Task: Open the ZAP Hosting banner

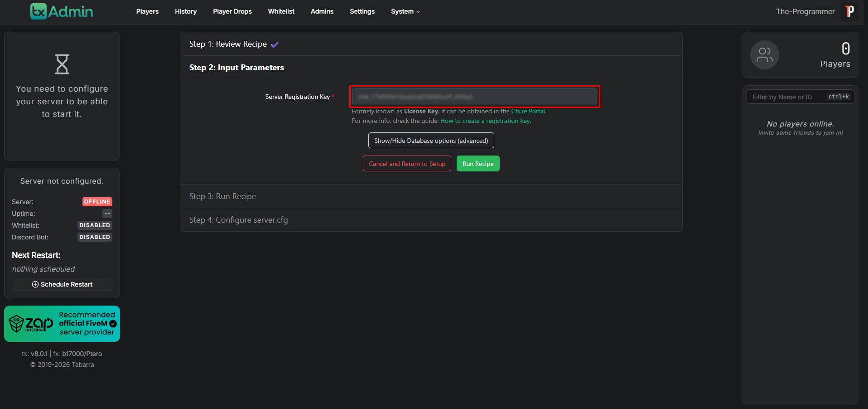Action: click(x=62, y=324)
